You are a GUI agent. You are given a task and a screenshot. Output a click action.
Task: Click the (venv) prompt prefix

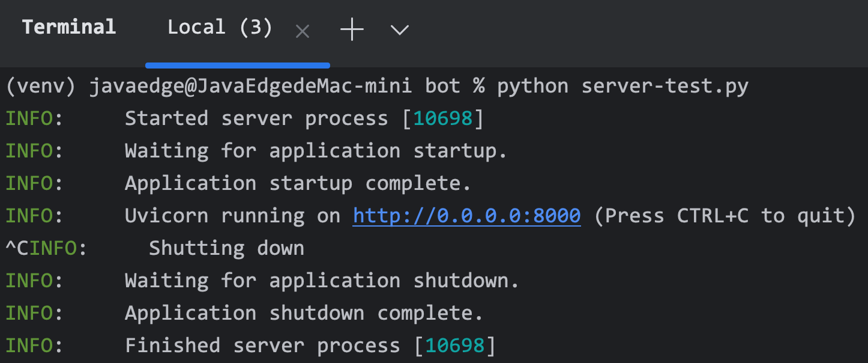click(40, 87)
